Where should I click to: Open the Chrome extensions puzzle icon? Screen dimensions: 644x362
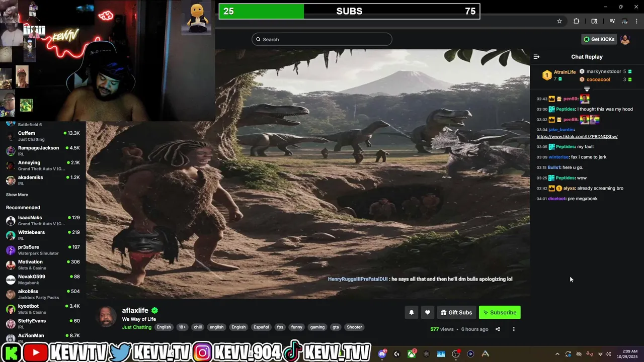click(x=577, y=21)
